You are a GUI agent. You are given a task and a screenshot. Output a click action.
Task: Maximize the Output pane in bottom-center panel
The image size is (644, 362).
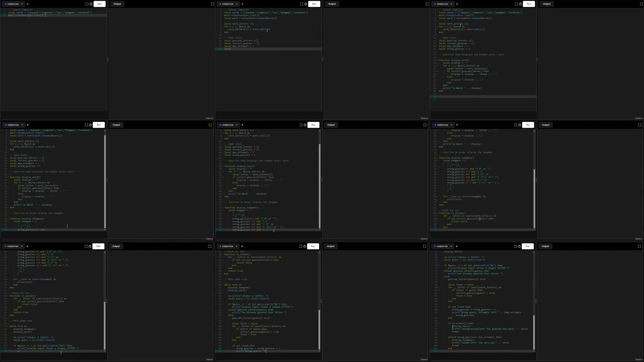(x=424, y=246)
